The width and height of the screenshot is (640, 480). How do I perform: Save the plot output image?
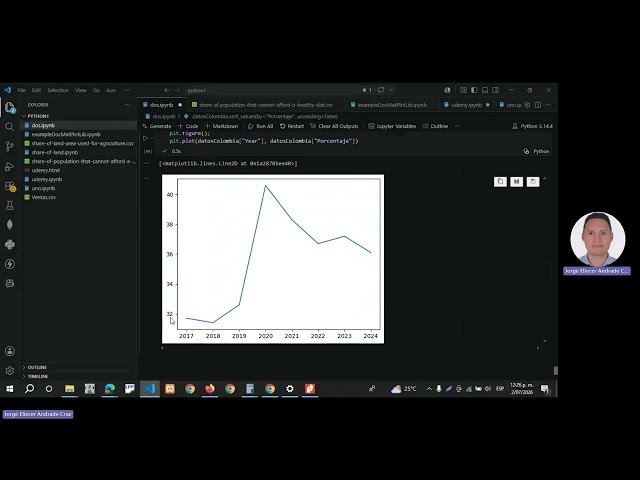tap(533, 182)
